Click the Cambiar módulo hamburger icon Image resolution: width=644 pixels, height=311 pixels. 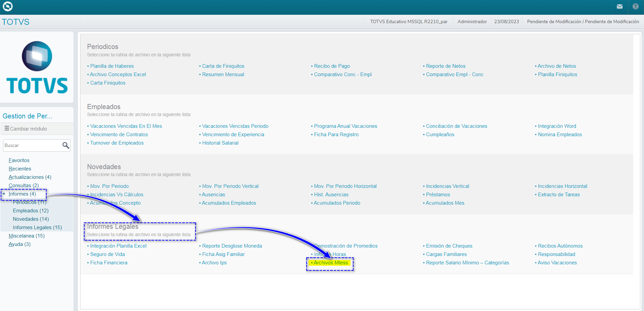coord(7,128)
